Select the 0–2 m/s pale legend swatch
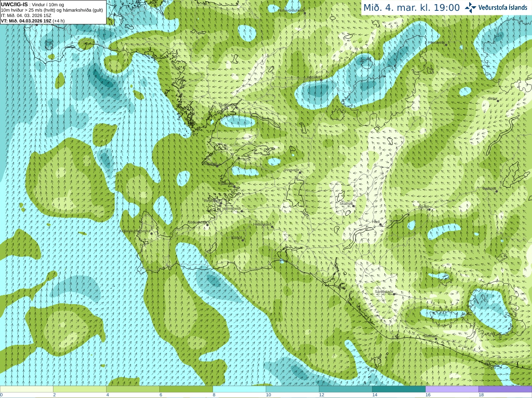The image size is (532, 398). pyautogui.click(x=27, y=389)
